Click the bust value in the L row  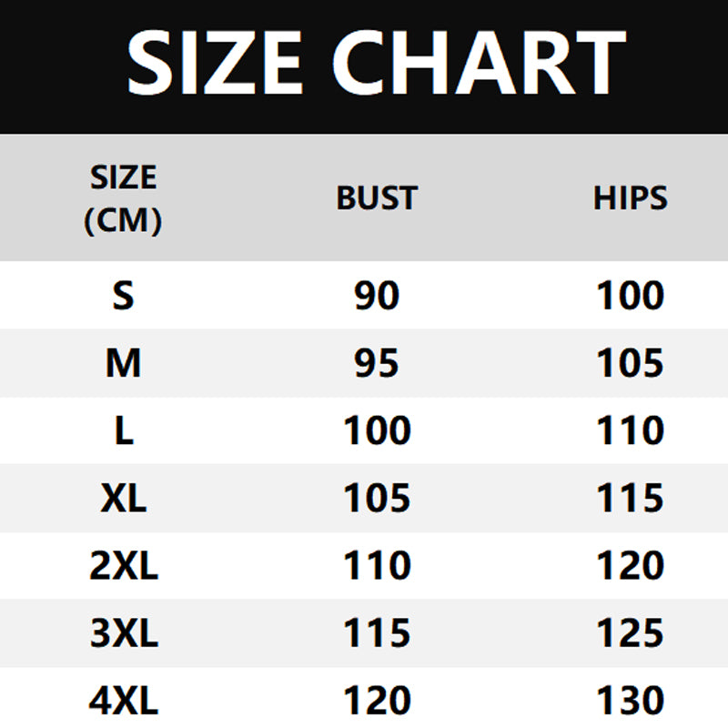coord(376,430)
